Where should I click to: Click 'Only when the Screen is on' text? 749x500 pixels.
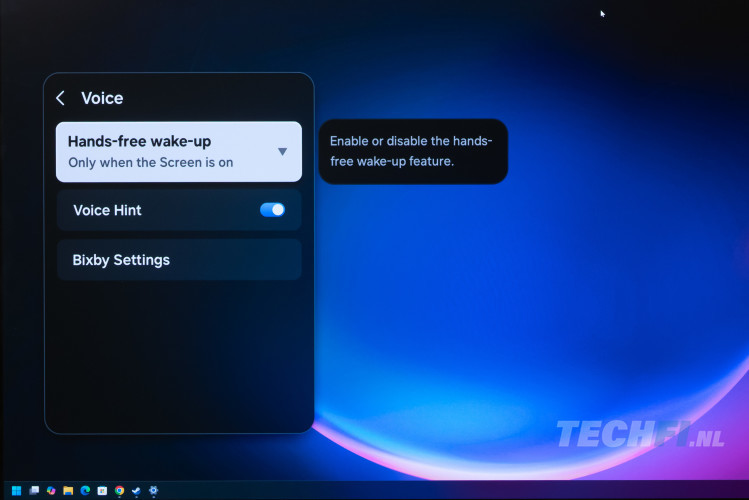point(150,162)
